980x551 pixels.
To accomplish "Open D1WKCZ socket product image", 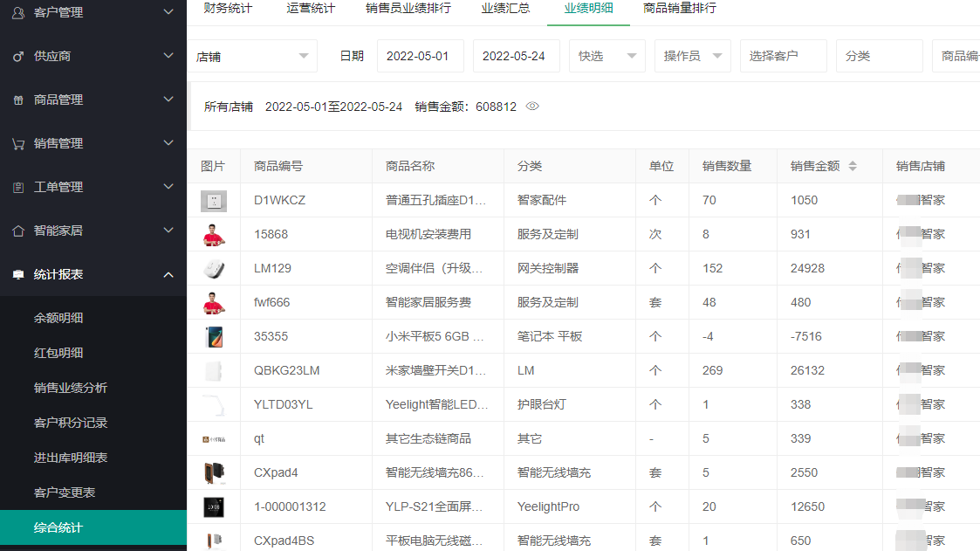I will pos(214,201).
